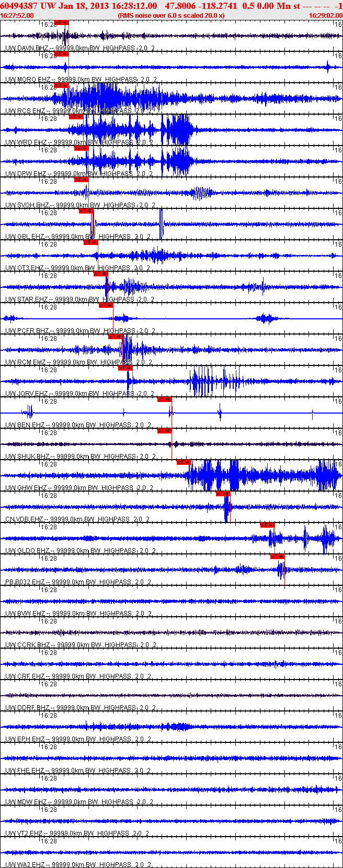Click the "UW VT2 EHZ" trace label

pyautogui.click(x=24, y=833)
